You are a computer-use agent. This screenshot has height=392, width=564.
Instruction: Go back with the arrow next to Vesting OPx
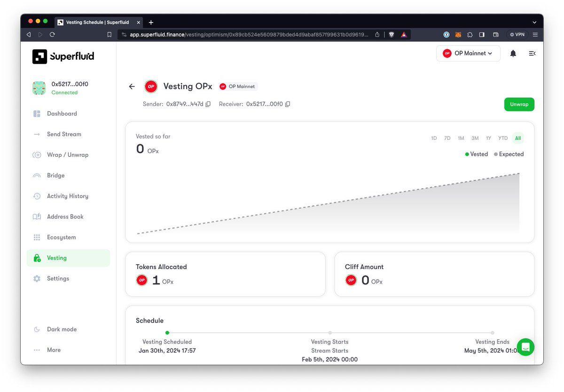click(132, 86)
